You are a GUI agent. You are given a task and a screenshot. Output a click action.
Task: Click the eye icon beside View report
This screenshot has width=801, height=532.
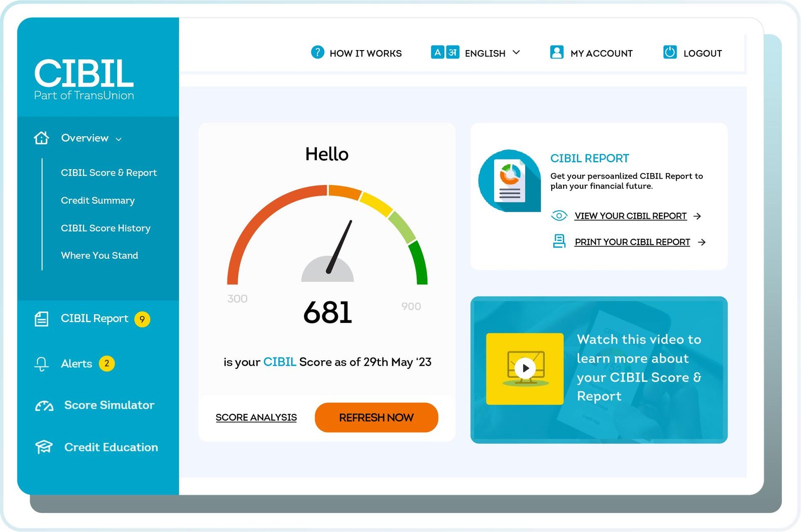point(559,216)
